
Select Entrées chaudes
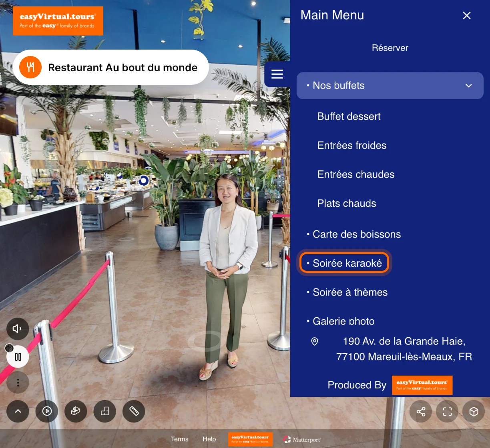356,174
